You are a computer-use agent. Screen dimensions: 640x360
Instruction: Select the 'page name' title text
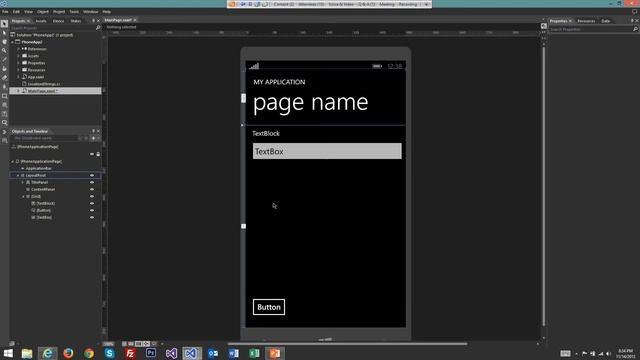click(x=311, y=102)
